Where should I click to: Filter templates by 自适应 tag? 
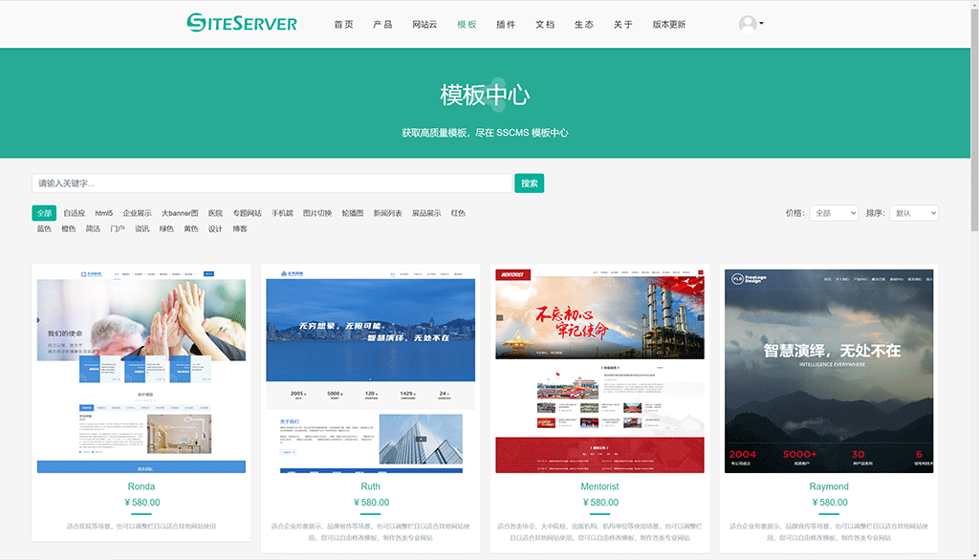pyautogui.click(x=75, y=213)
